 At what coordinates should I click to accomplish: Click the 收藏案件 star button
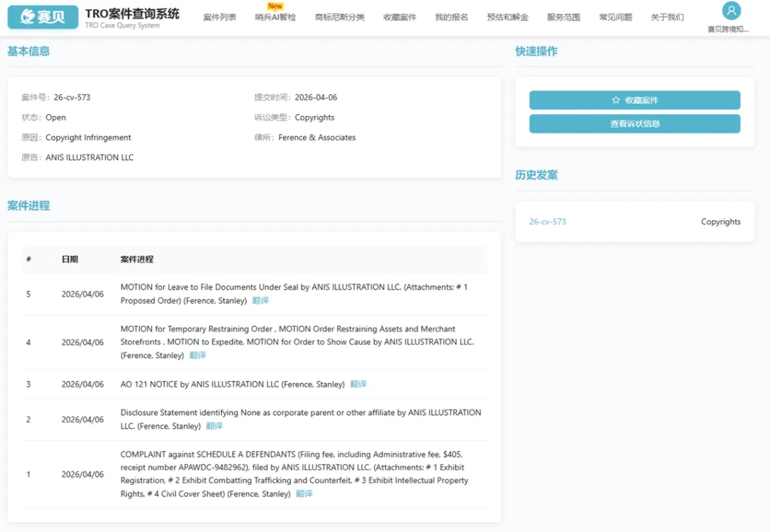(635, 101)
